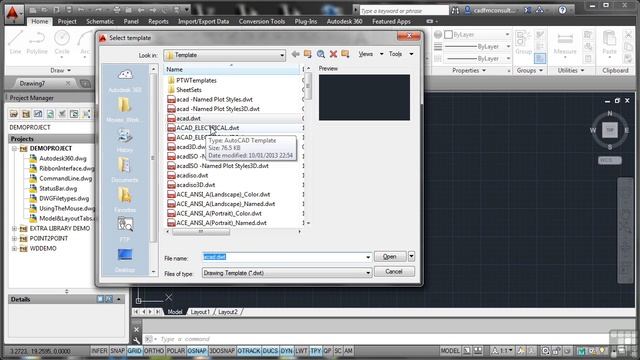Open the File name dropdown arrow
The width and height of the screenshot is (640, 360).
[x=368, y=257]
